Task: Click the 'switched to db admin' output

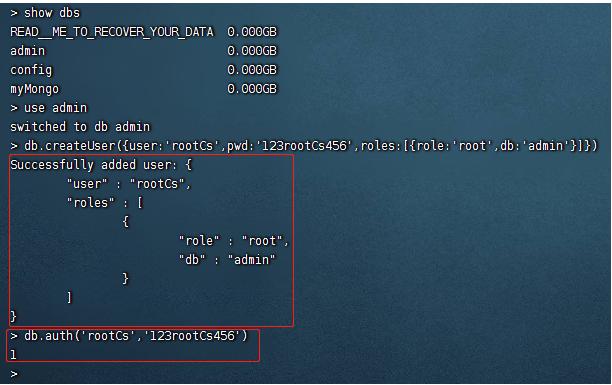Action: [x=80, y=127]
